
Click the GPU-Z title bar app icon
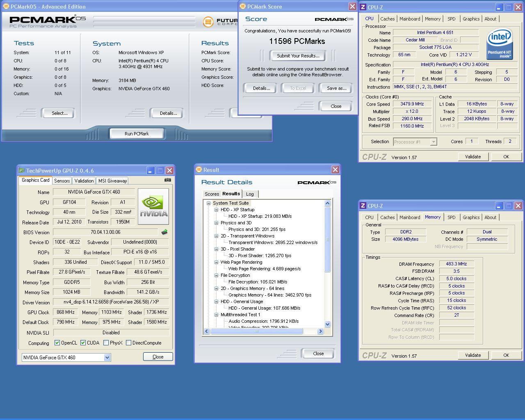point(22,170)
